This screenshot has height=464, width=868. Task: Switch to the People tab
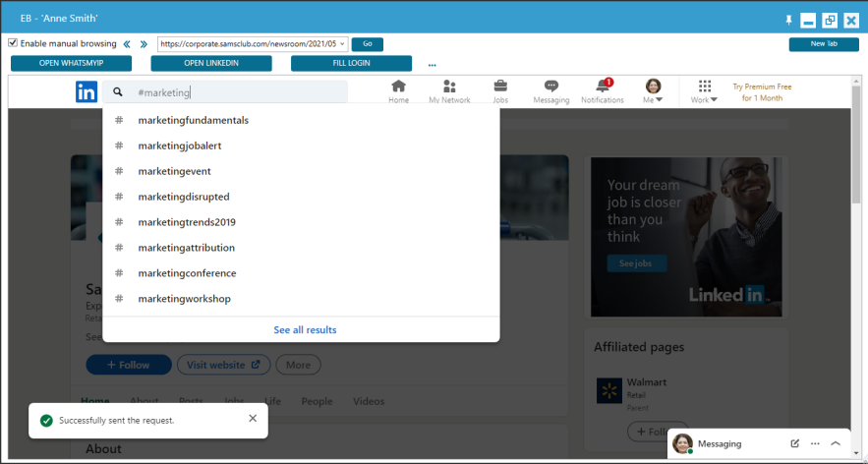[x=318, y=401]
